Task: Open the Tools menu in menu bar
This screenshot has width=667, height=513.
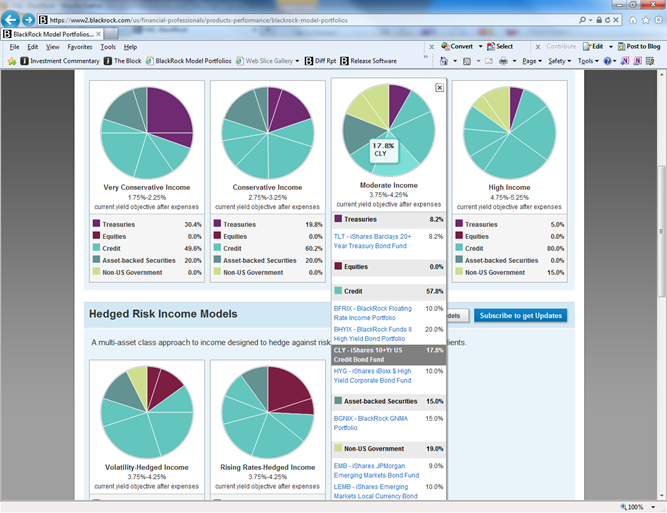Action: click(108, 47)
